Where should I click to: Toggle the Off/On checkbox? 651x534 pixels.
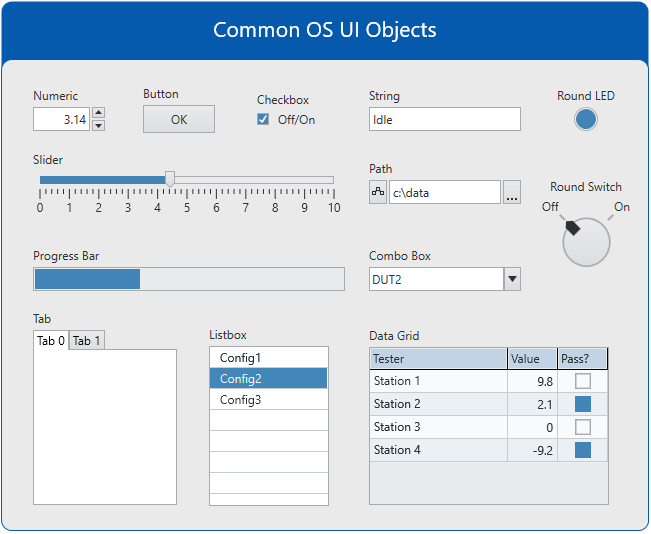tap(263, 120)
